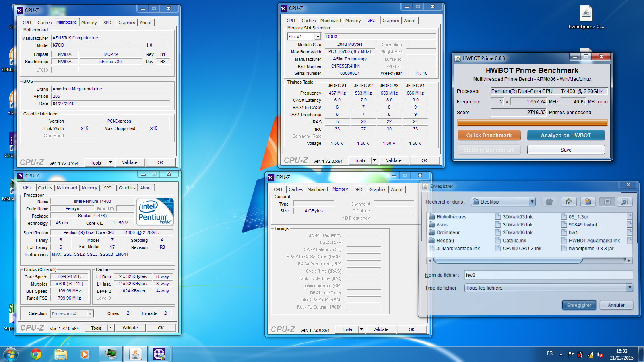Screen dimensions: 644x362
Task: Click the Nom du fichier text field
Action: [x=549, y=275]
